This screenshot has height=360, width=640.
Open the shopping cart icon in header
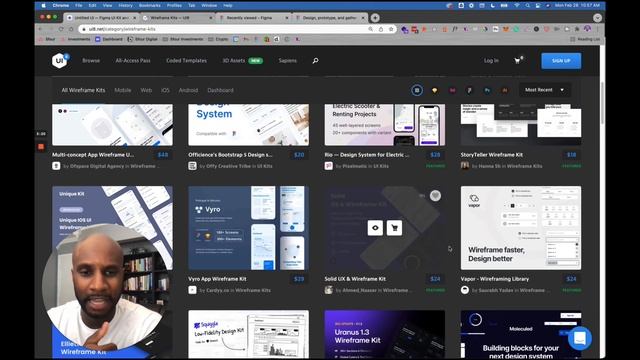coord(518,61)
